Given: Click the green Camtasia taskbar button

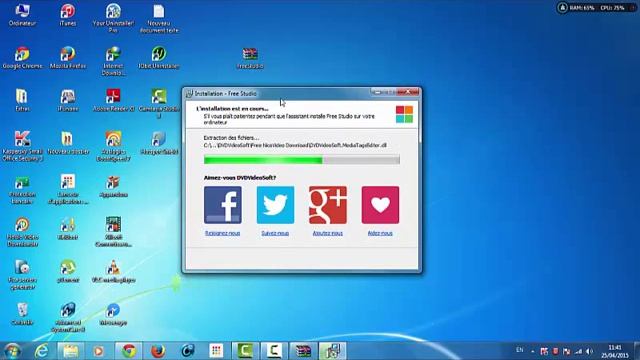Looking at the screenshot, I should click(245, 351).
